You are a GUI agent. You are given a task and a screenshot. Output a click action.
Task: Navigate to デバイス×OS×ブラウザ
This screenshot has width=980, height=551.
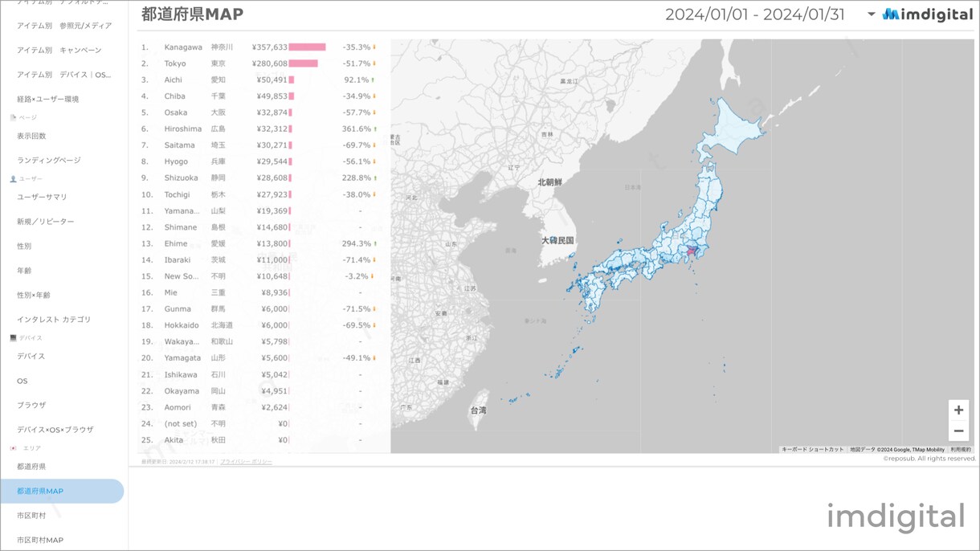55,430
